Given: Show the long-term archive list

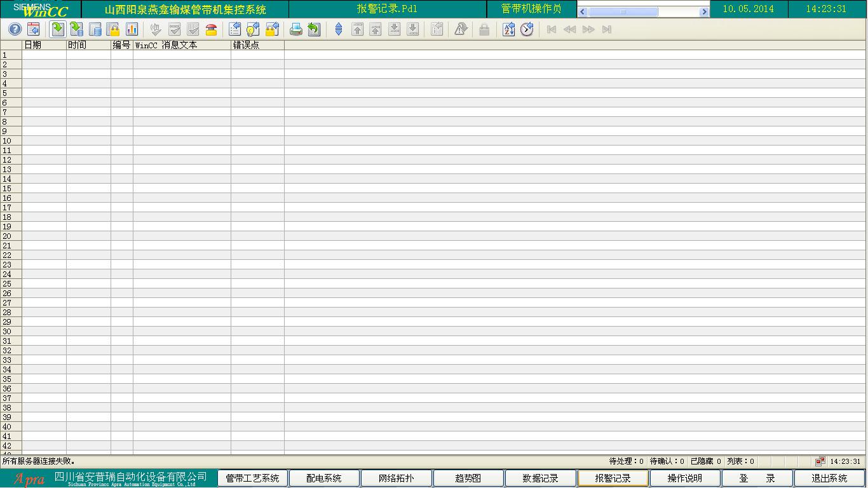Looking at the screenshot, I should point(95,29).
